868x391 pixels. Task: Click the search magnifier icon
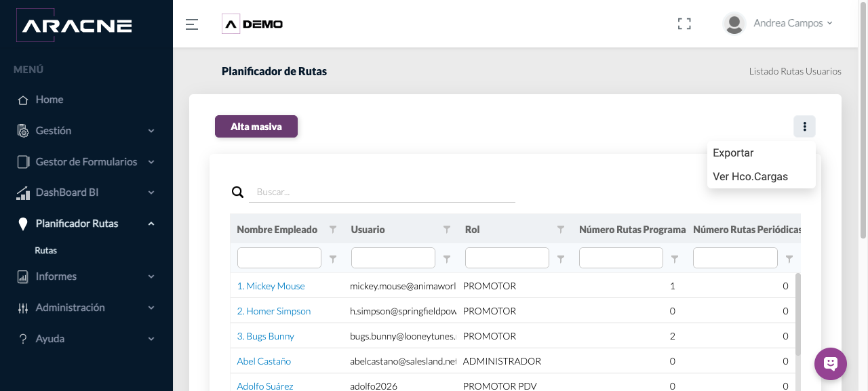[237, 192]
